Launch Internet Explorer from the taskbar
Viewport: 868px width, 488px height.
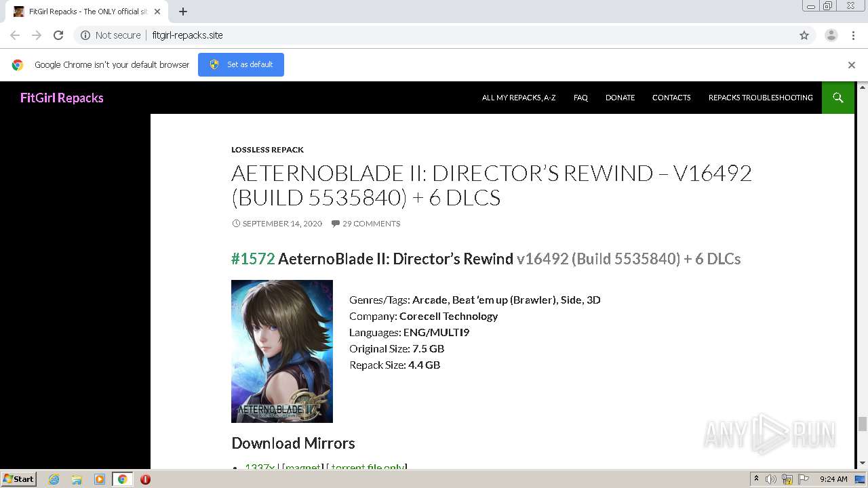pyautogui.click(x=54, y=479)
